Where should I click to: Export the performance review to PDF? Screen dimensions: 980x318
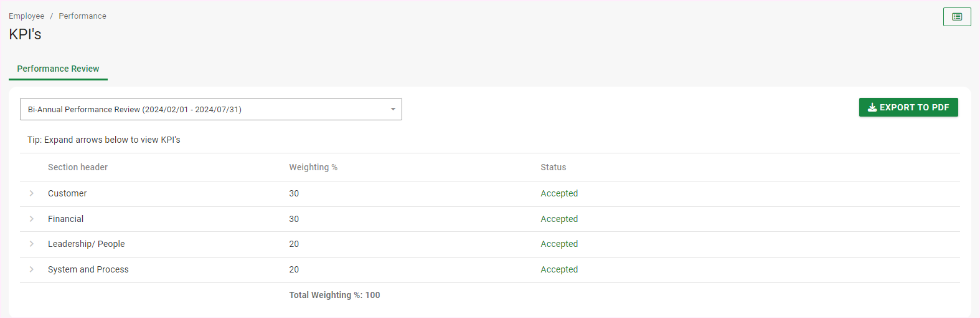[x=908, y=107]
